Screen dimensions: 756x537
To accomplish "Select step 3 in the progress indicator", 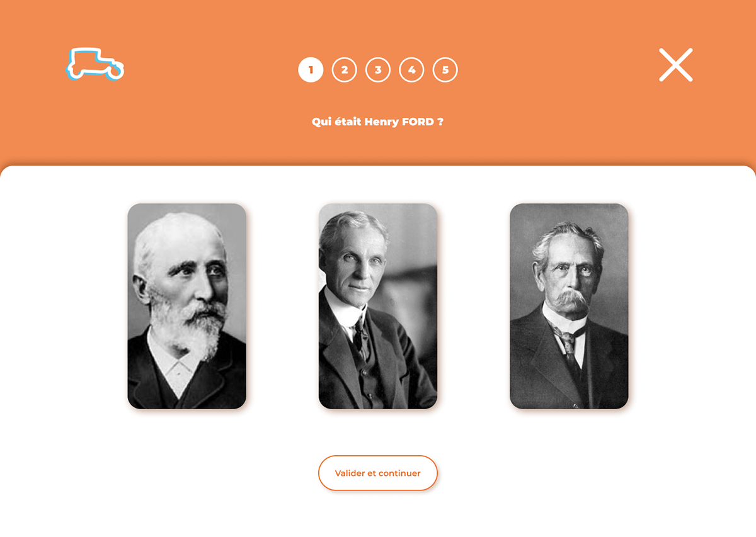I will [x=378, y=70].
